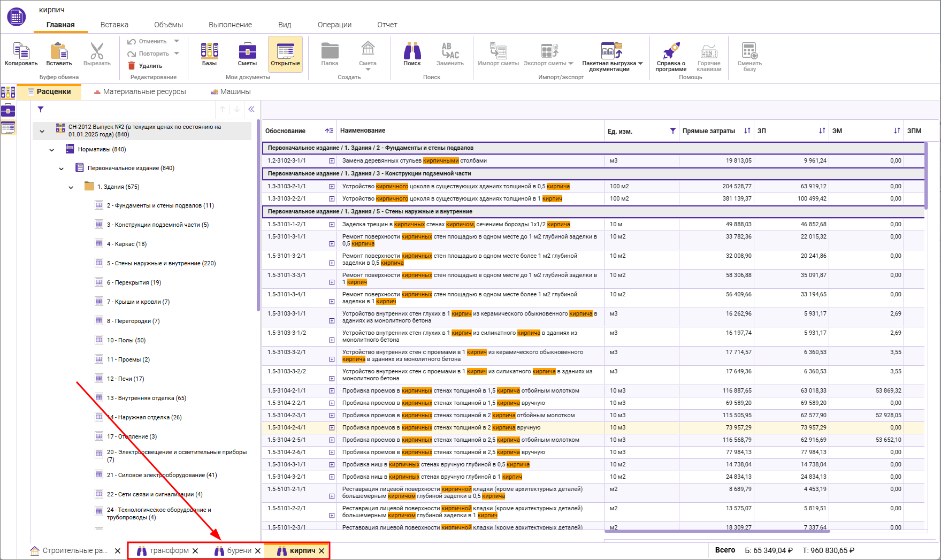
Task: Click the filter funnel icon above the tree
Action: (x=41, y=110)
